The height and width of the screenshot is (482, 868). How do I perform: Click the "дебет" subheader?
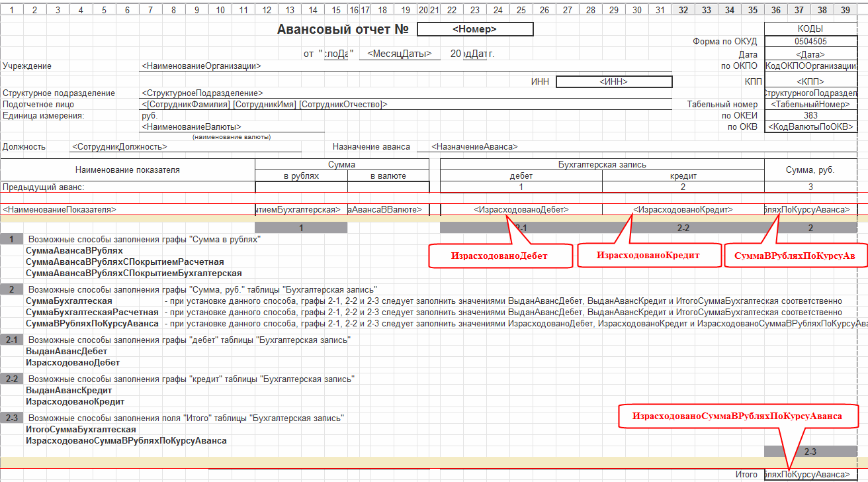coord(521,176)
